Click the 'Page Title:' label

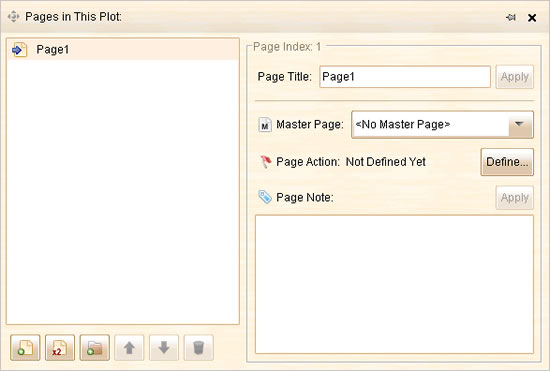tap(284, 76)
